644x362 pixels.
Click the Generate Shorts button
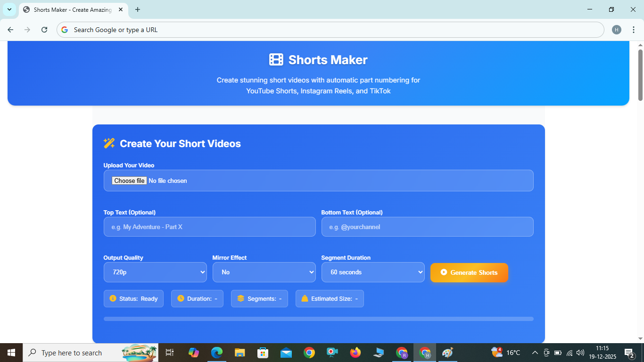[469, 272]
